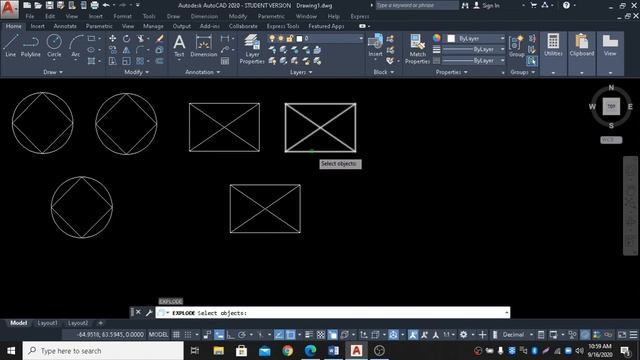Viewport: 640px width, 360px height.
Task: Expand the Annotation panel
Action: tap(202, 72)
